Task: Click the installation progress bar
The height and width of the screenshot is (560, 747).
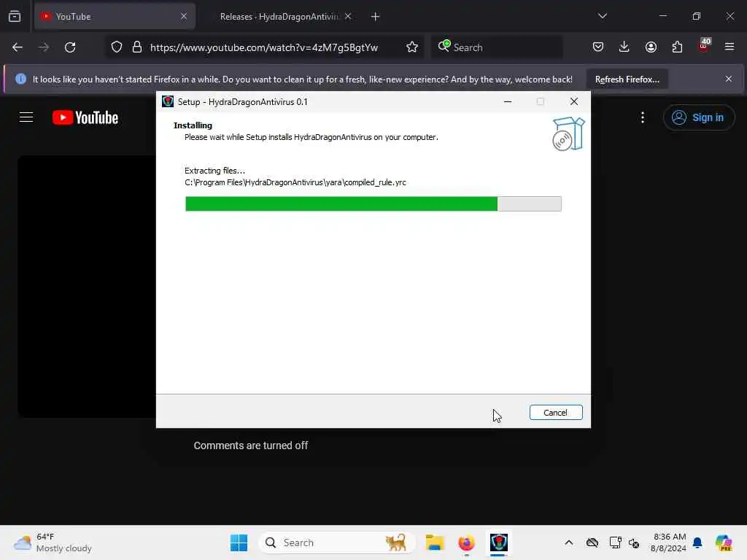Action: tap(373, 204)
